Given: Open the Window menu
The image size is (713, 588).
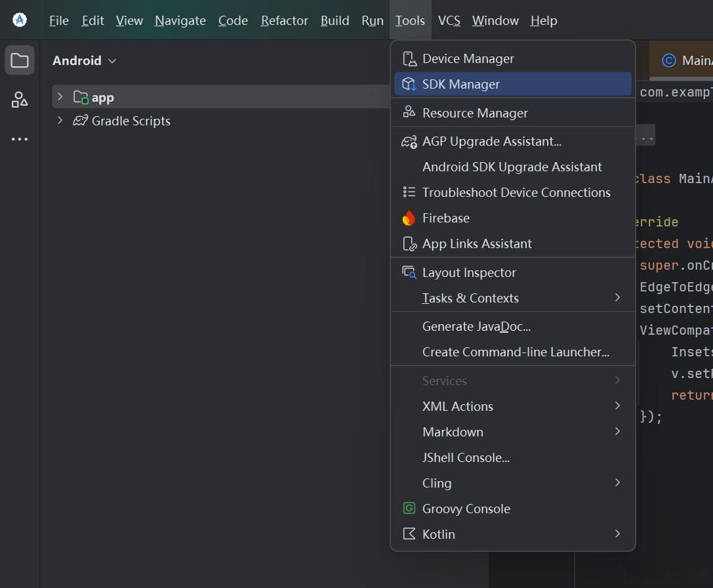Looking at the screenshot, I should [x=495, y=20].
